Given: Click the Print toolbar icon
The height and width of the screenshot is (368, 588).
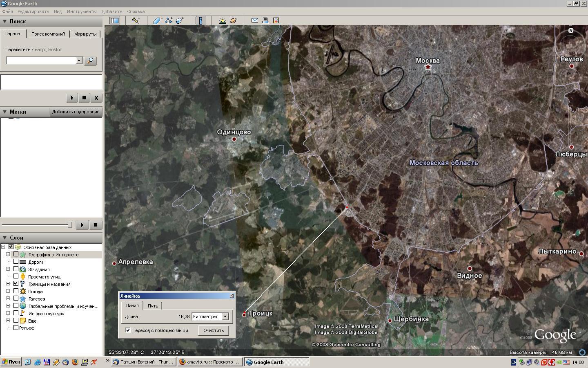Looking at the screenshot, I should tap(265, 20).
